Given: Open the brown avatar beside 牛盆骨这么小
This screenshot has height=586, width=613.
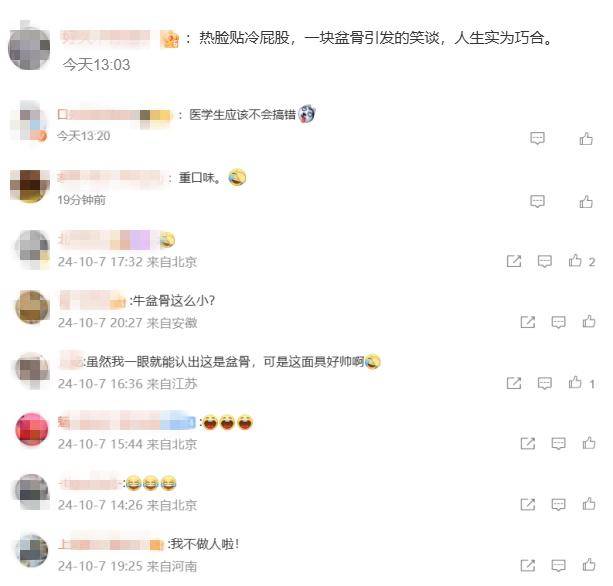Looking at the screenshot, I should click(32, 307).
